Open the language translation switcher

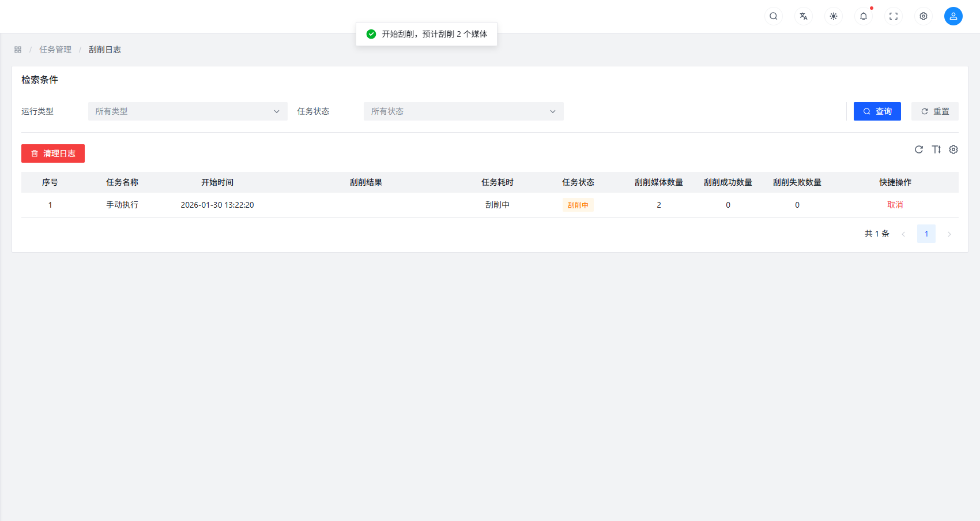[x=804, y=16]
